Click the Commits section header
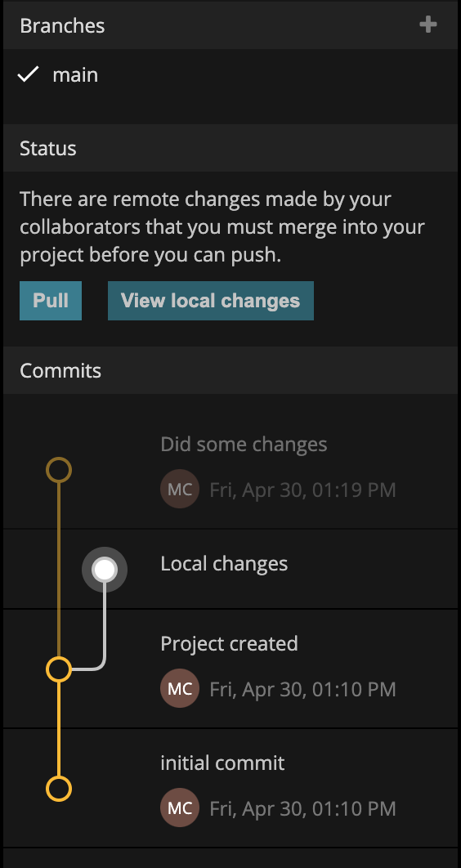Viewport: 461px width, 868px height. pyautogui.click(x=230, y=370)
